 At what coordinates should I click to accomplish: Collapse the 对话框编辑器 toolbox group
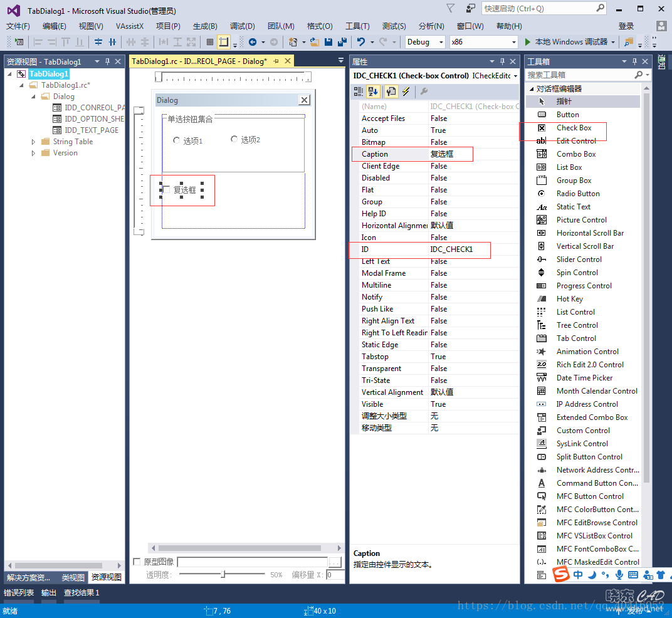coord(532,89)
